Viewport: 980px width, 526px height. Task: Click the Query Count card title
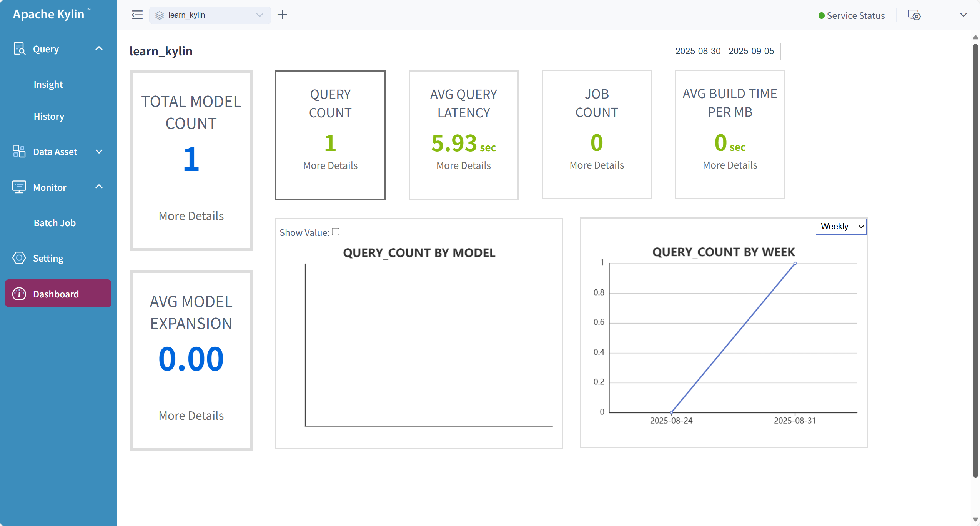pos(330,104)
